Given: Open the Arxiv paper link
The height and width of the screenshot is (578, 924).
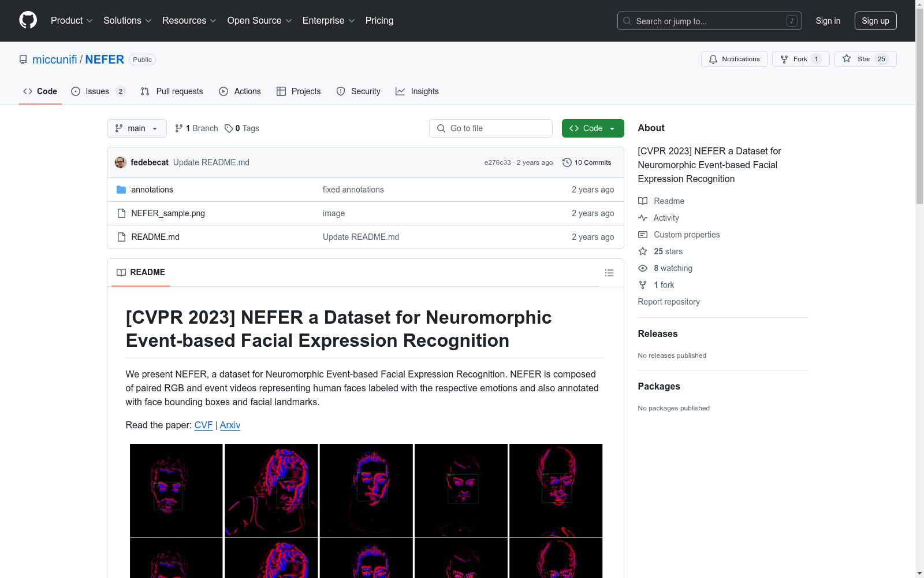Looking at the screenshot, I should (230, 425).
